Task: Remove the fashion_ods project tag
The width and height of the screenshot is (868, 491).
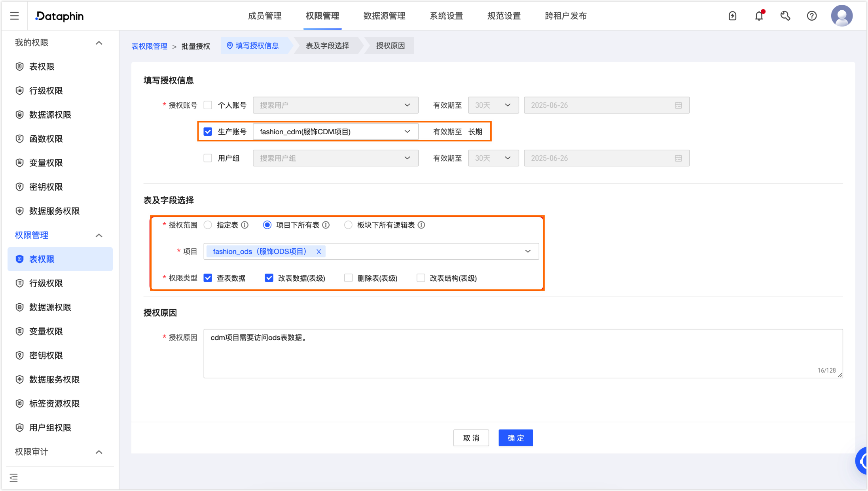Action: (x=318, y=252)
